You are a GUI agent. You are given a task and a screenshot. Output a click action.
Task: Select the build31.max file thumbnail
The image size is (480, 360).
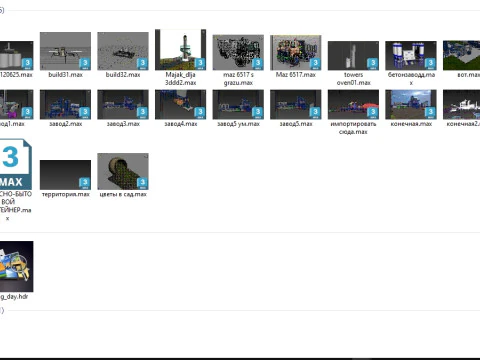(65, 51)
